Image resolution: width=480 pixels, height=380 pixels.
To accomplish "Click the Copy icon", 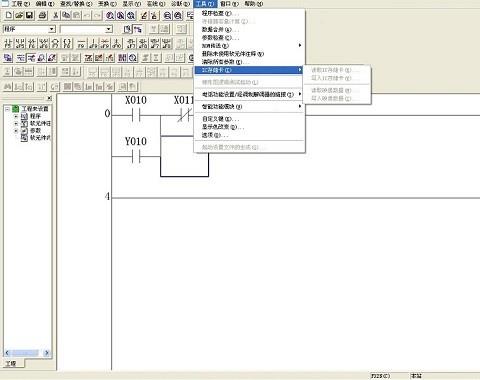I will tap(66, 15).
